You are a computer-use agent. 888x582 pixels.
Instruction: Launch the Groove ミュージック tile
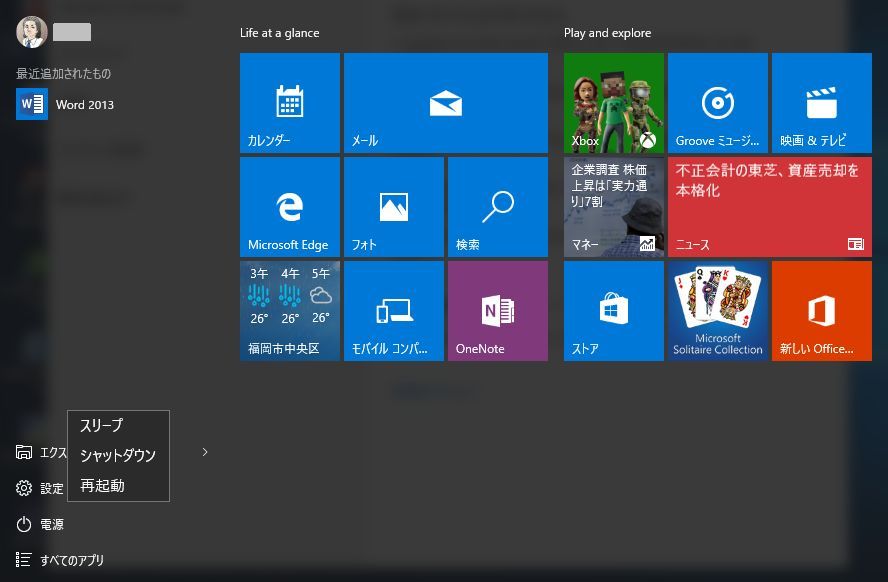pyautogui.click(x=718, y=103)
